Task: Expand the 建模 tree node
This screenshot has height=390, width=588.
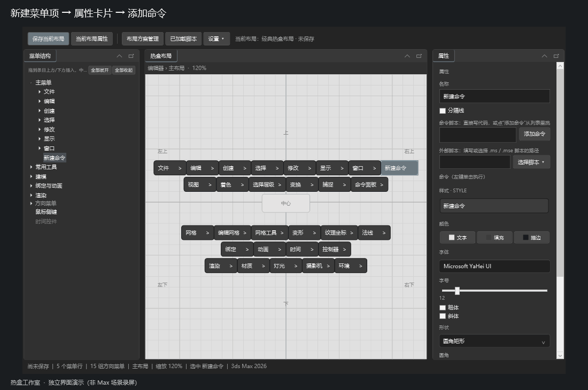Action: click(x=31, y=176)
